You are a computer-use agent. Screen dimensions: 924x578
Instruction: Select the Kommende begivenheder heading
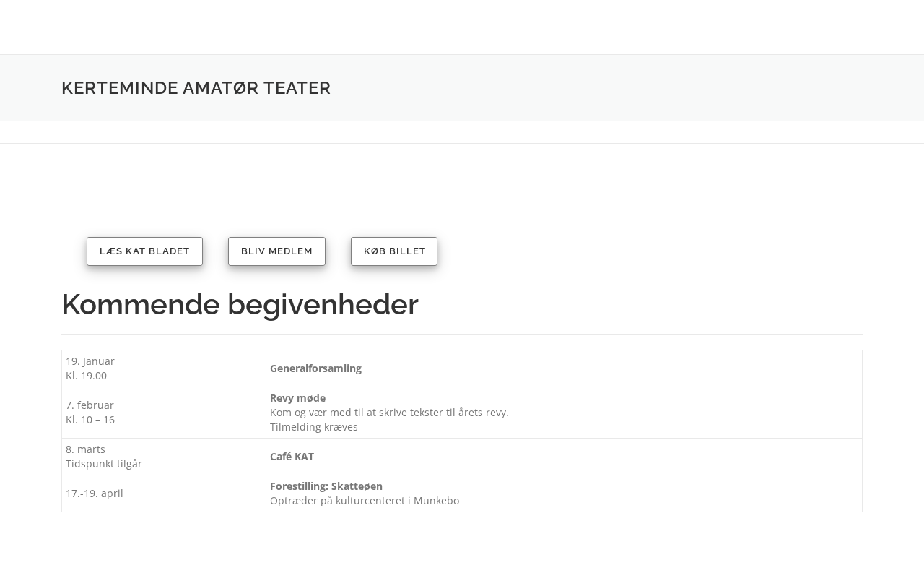240,305
